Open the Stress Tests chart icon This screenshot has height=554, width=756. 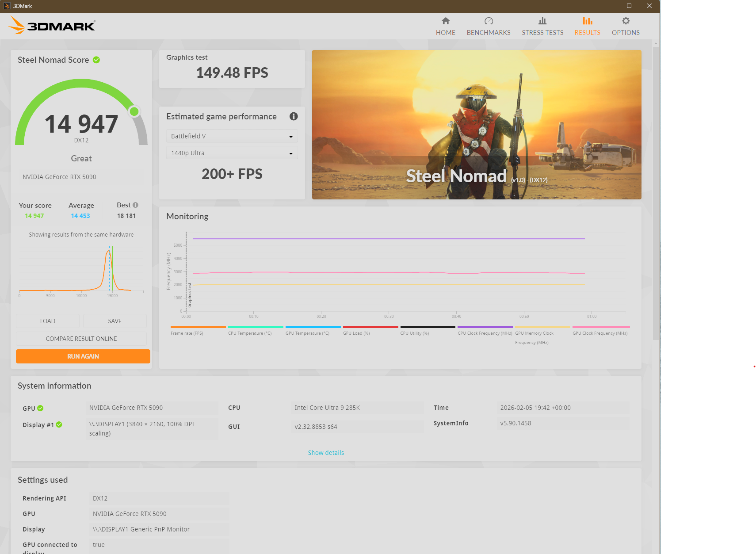542,21
